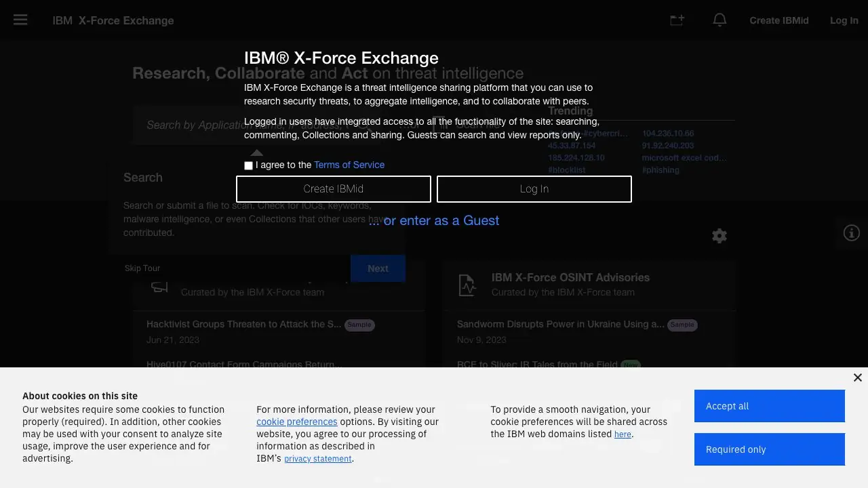
Task: Select Create IBMid in the top navigation
Action: pos(778,20)
